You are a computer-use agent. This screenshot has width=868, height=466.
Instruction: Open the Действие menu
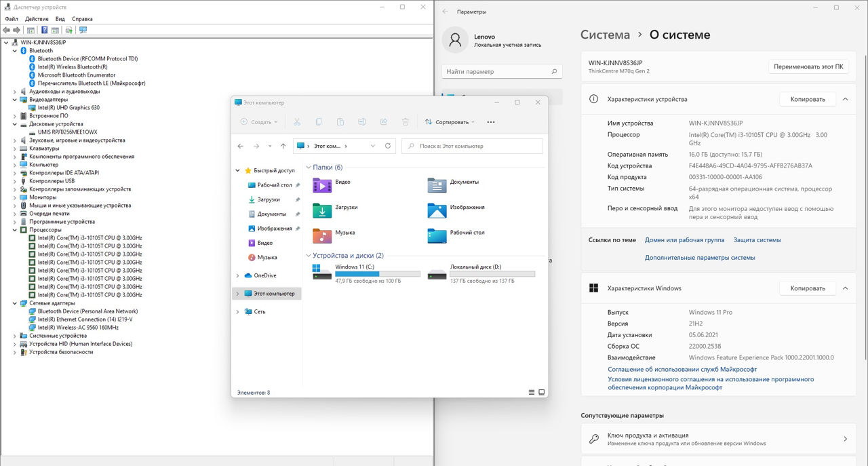coord(37,19)
